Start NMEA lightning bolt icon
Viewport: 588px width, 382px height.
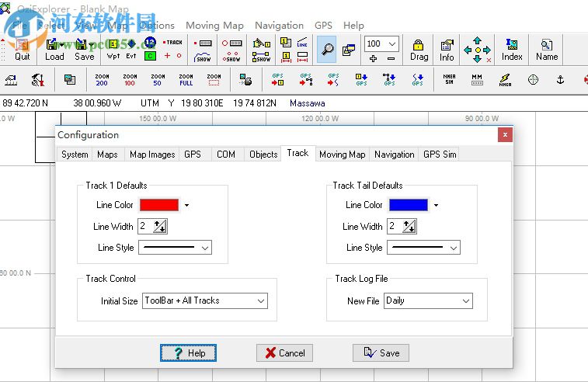[x=505, y=79]
